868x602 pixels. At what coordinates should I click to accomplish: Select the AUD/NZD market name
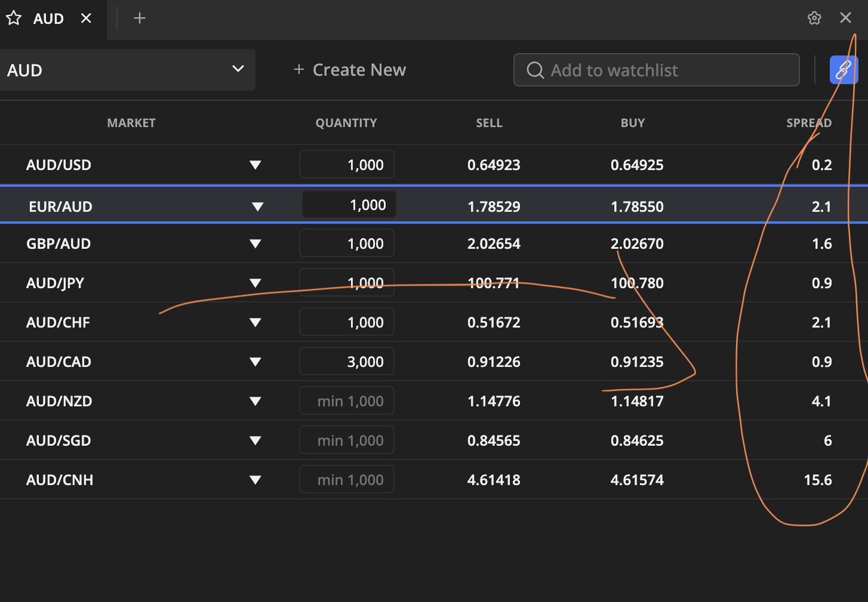point(59,401)
